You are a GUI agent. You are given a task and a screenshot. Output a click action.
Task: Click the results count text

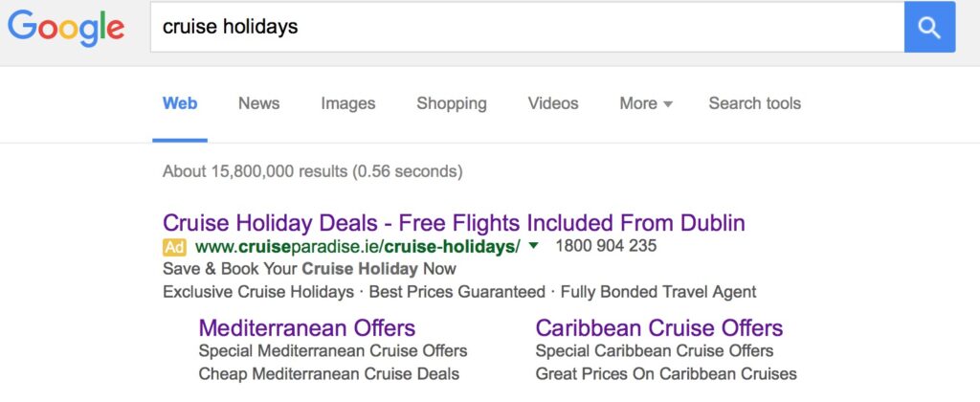[x=313, y=171]
